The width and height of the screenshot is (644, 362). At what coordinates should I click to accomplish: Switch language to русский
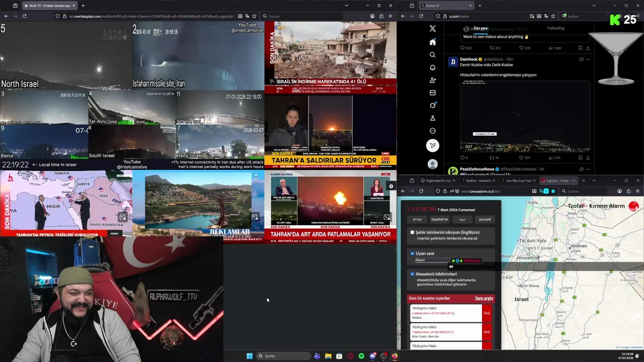(x=485, y=219)
